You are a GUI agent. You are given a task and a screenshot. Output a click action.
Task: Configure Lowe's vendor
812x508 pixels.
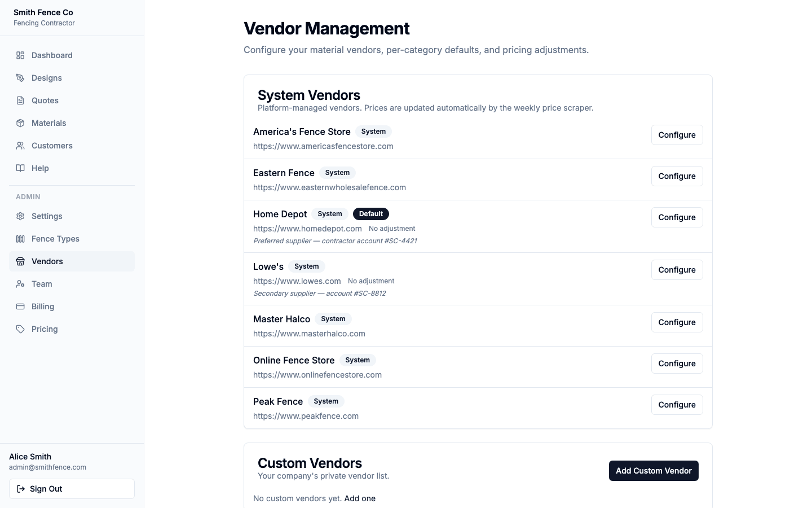tap(677, 270)
